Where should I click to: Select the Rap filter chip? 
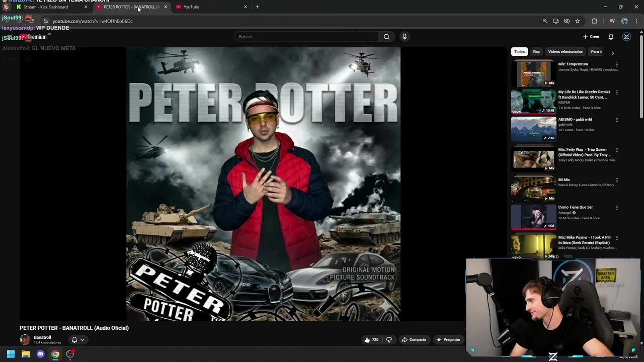536,52
